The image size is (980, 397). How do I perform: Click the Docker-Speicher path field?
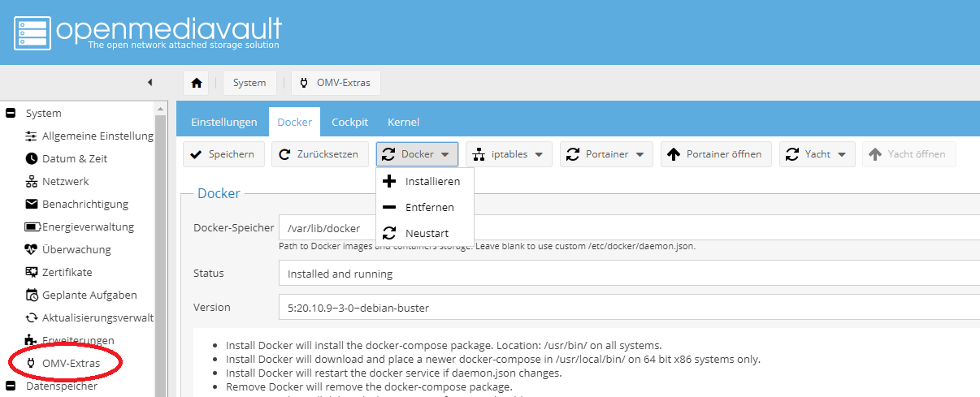pos(629,228)
